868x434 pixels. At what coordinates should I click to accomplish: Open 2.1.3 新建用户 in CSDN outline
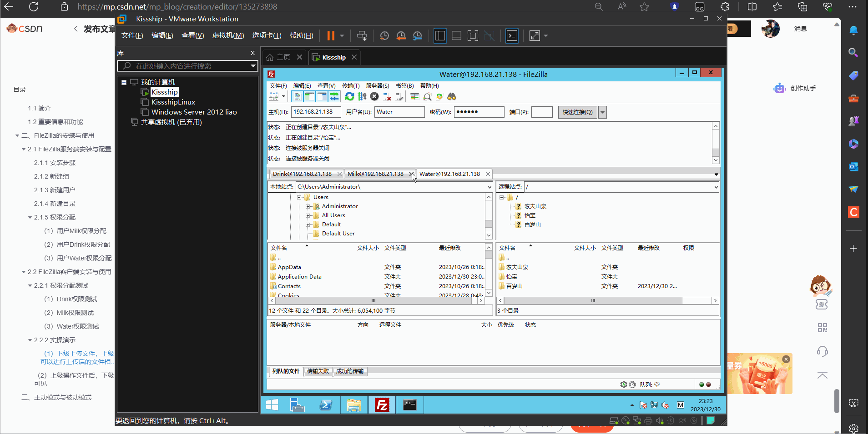coord(55,190)
